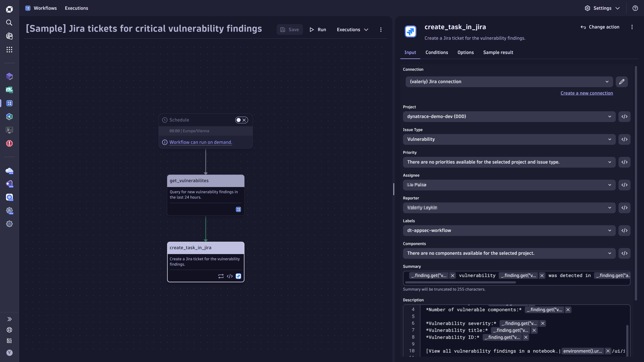Viewport: 644px width, 362px height.
Task: Open the apps grid launcher icon
Action: pos(9,50)
